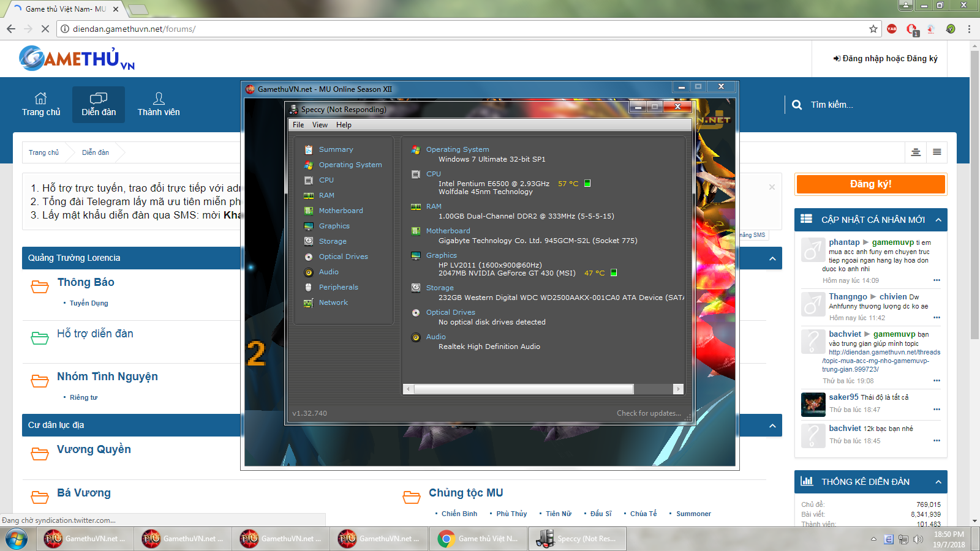980x551 pixels.
Task: Open Vương Quyền forum
Action: [x=94, y=449]
